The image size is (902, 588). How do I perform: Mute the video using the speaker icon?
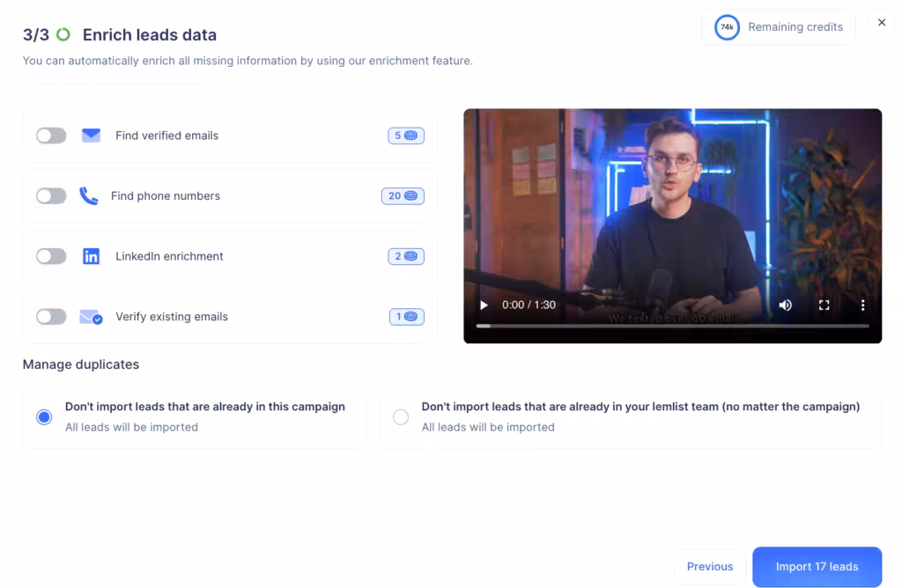(x=785, y=305)
